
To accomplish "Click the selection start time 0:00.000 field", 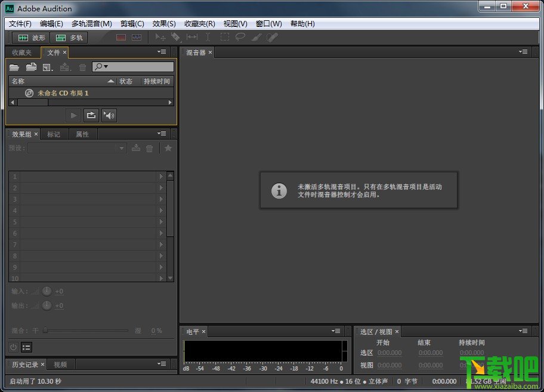I will (390, 353).
